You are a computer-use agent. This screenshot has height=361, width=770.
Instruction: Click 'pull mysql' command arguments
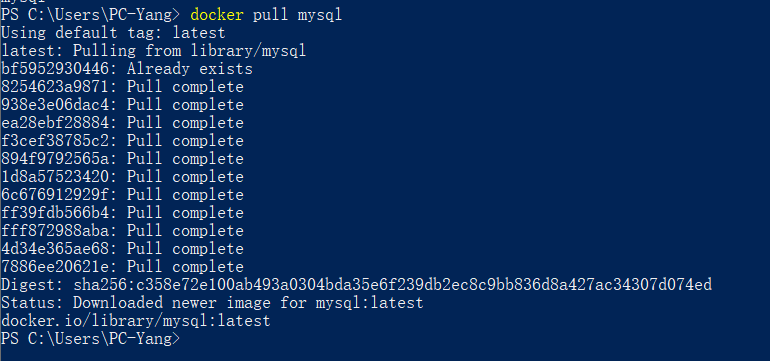[297, 15]
